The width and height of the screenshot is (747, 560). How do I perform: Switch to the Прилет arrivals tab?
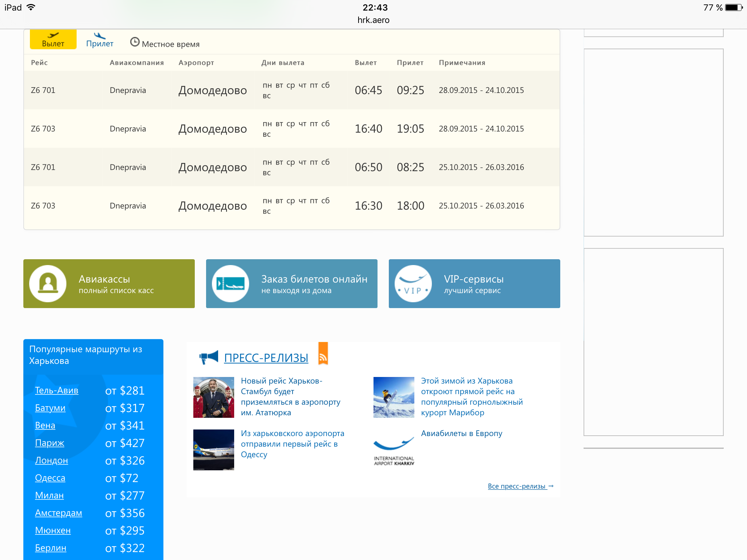[x=100, y=43]
